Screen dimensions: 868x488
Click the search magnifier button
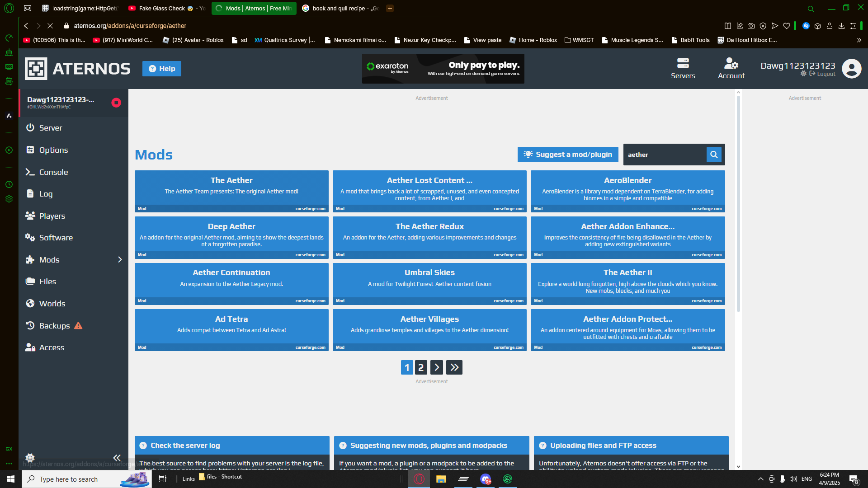(714, 155)
